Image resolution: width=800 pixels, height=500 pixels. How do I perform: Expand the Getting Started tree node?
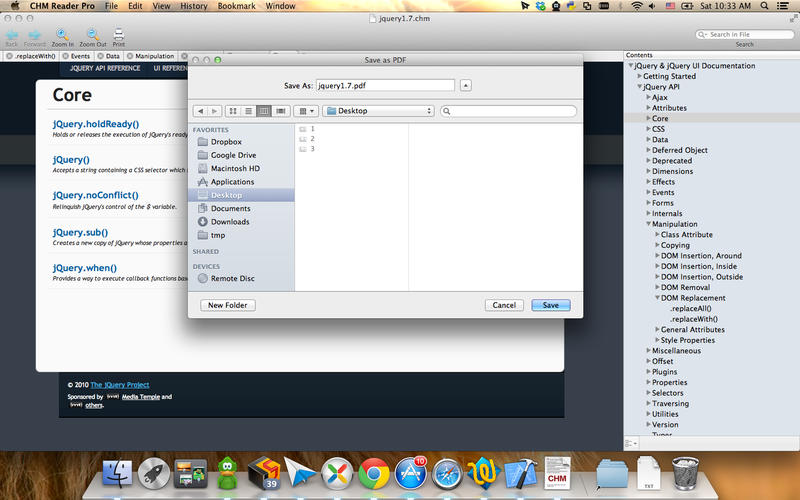click(640, 76)
